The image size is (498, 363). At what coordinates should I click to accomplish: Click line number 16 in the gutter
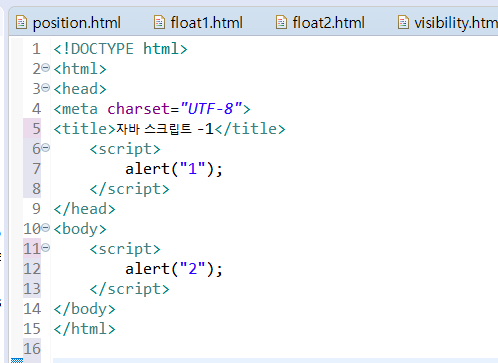click(x=32, y=349)
